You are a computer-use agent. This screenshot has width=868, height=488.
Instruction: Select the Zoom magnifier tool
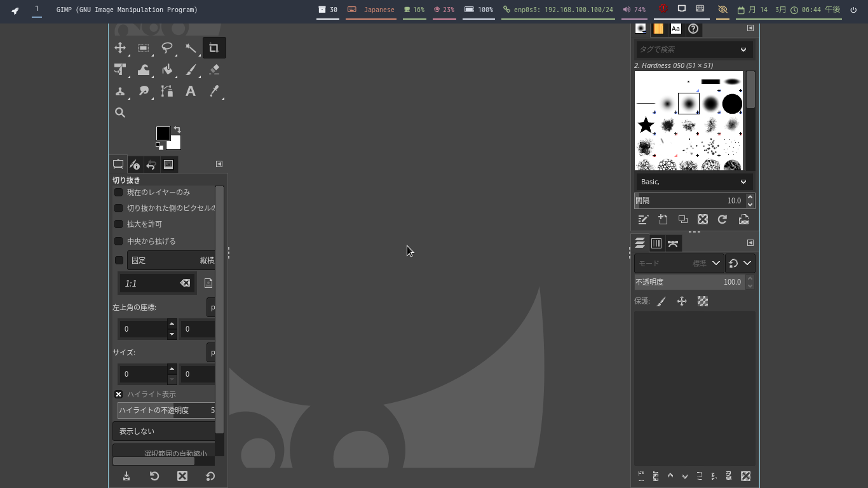click(120, 113)
